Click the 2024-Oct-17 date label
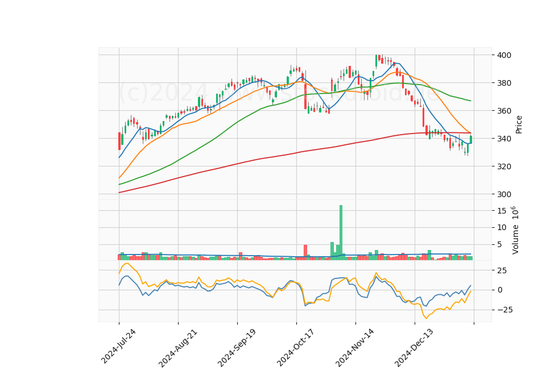This screenshot has height=392, width=546. [x=296, y=348]
